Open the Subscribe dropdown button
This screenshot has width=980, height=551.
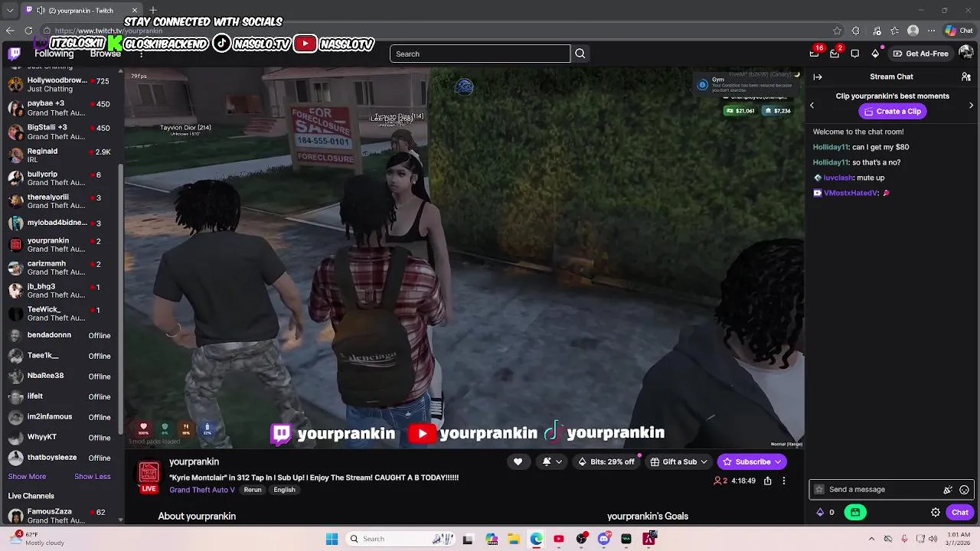[752, 461]
